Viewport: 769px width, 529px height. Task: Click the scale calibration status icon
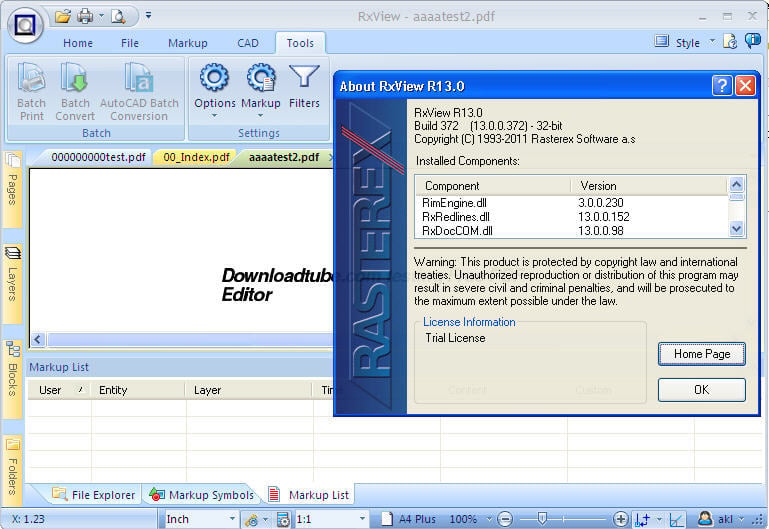click(283, 519)
